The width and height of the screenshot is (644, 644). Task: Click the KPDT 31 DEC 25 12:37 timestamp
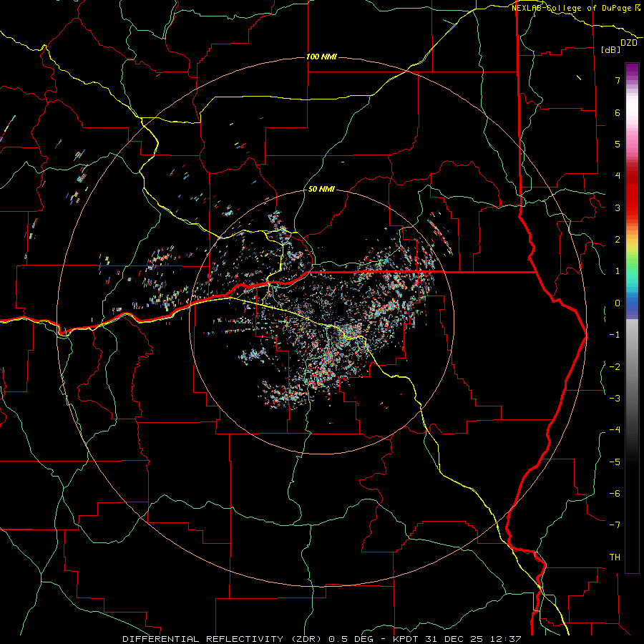[457, 639]
